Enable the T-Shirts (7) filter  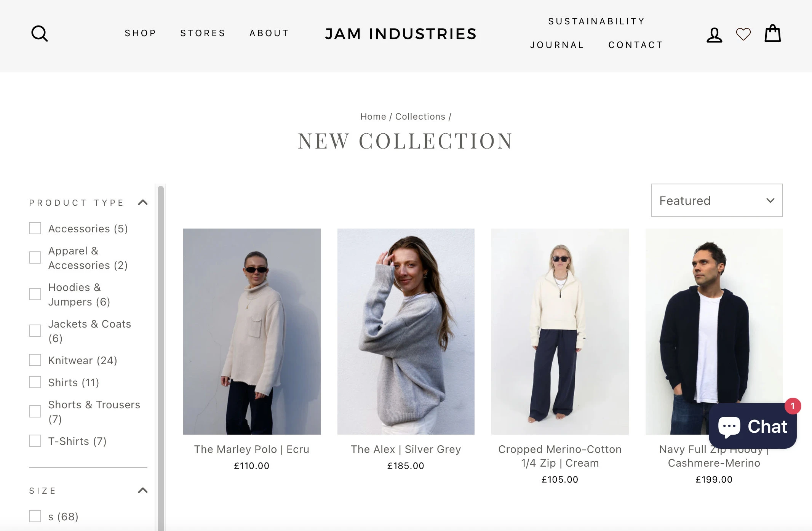click(x=35, y=441)
